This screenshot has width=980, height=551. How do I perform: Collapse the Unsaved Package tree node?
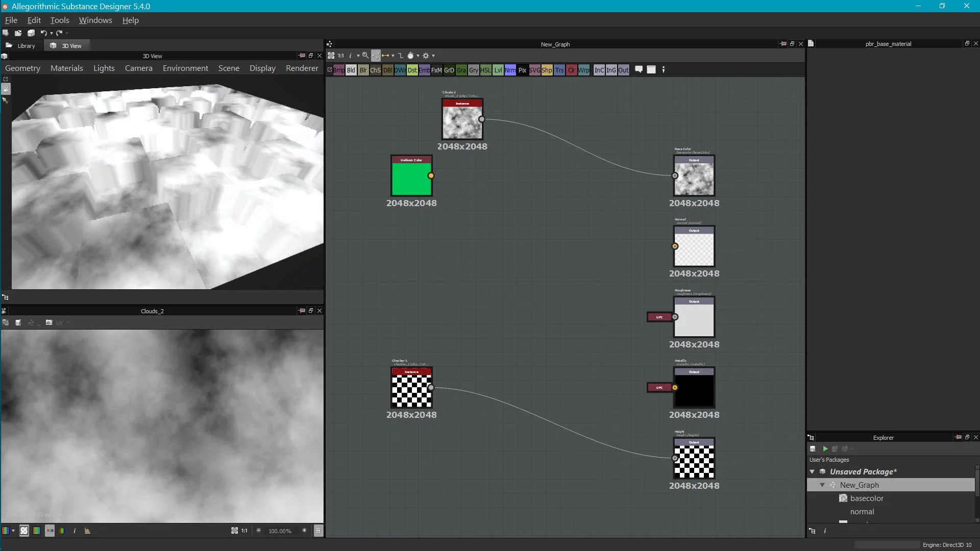coord(812,471)
